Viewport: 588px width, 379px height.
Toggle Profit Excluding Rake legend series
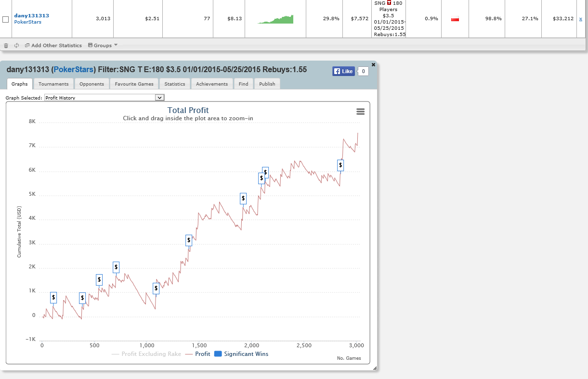146,354
